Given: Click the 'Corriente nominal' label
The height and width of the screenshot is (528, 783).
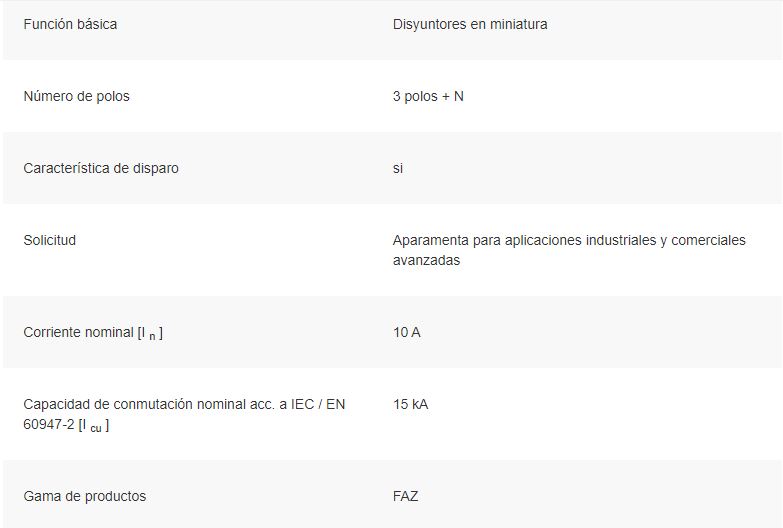Looking at the screenshot, I should point(78,332).
